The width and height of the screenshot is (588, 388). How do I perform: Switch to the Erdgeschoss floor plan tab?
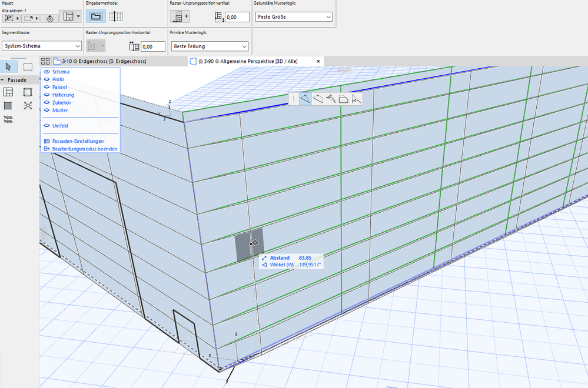[x=103, y=61]
